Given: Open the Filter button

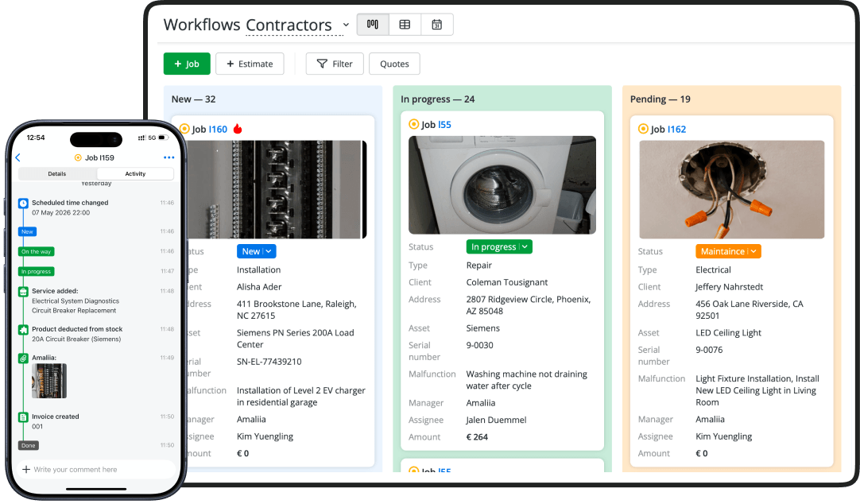Looking at the screenshot, I should click(335, 64).
